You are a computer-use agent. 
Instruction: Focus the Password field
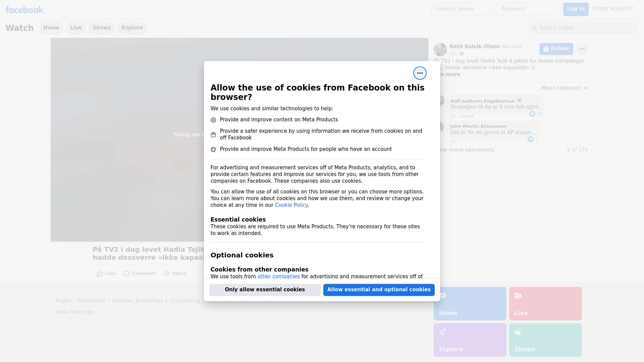529,9
